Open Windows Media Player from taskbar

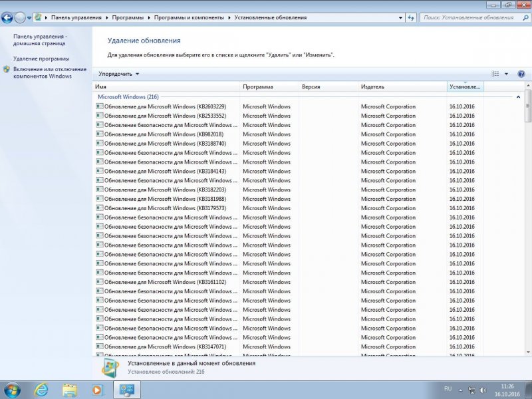97,390
